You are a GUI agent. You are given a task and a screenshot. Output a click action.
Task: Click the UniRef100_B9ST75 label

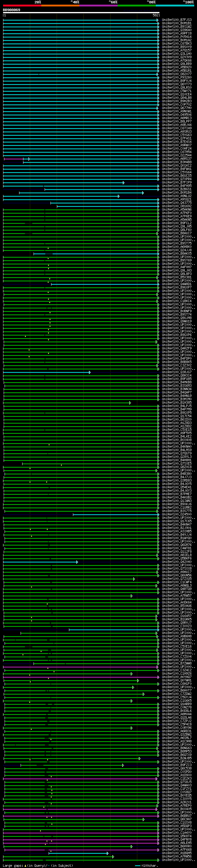click(x=177, y=243)
